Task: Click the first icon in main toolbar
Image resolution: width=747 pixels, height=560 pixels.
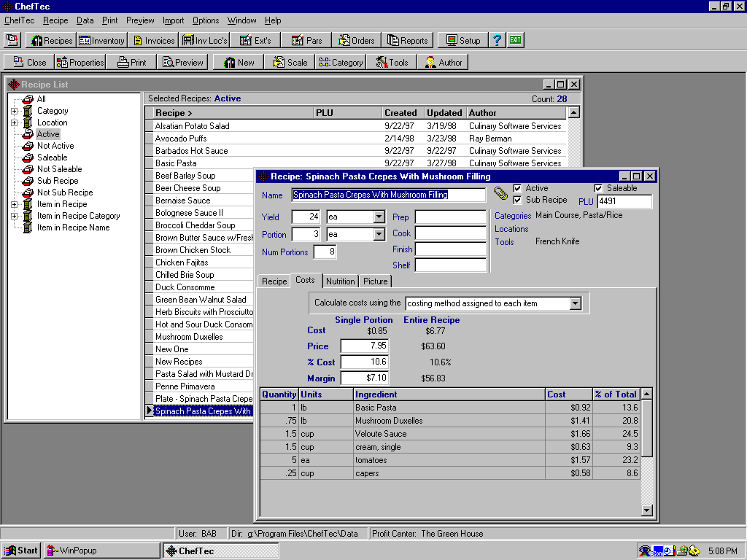Action: coord(12,40)
